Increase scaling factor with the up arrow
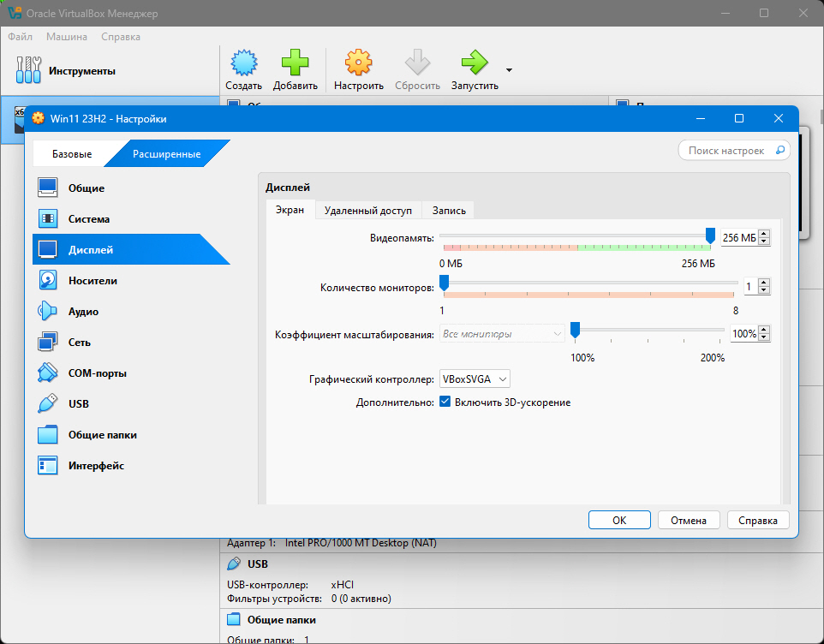 click(x=765, y=330)
